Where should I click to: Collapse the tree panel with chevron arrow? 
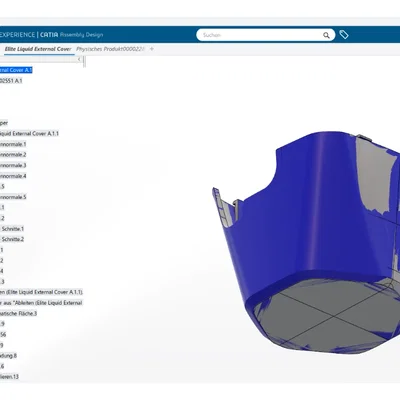click(79, 59)
